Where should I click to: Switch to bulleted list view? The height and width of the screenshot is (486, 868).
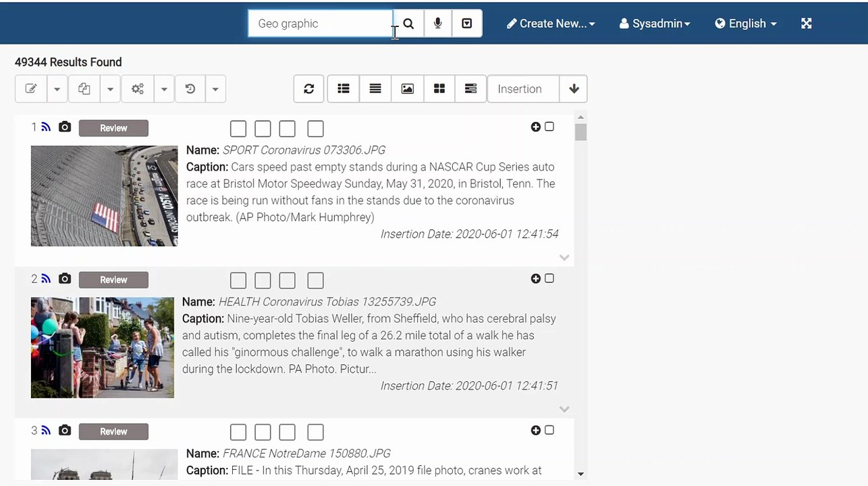tap(344, 88)
